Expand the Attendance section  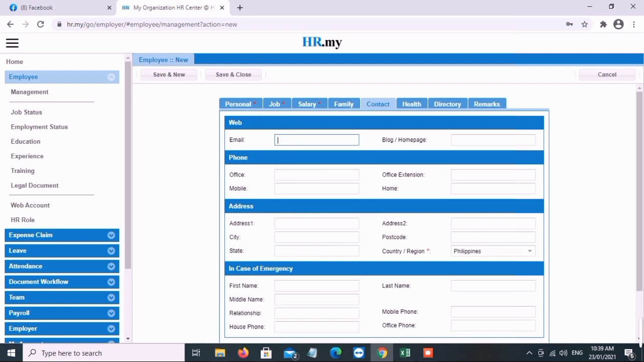click(61, 266)
